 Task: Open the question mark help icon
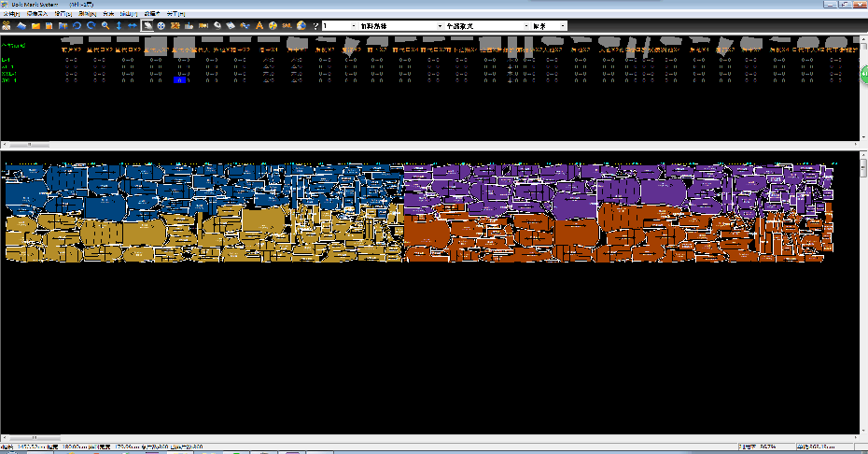(x=315, y=25)
